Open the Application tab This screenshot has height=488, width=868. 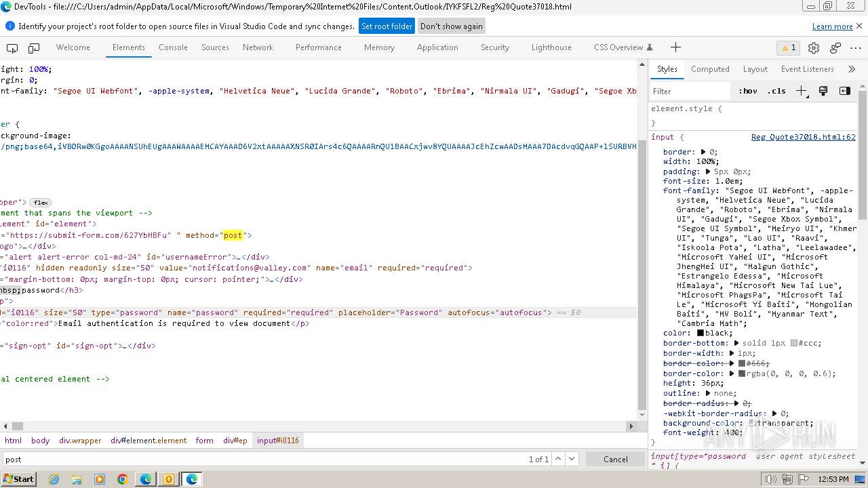pos(437,47)
